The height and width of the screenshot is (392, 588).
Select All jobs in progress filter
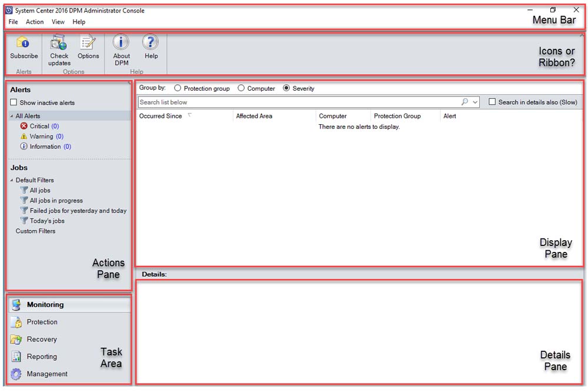coord(56,201)
